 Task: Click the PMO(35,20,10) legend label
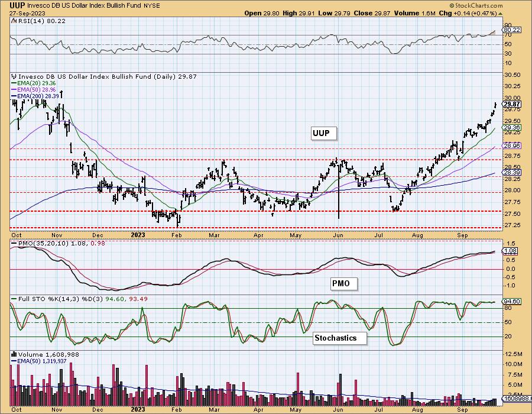(x=43, y=243)
